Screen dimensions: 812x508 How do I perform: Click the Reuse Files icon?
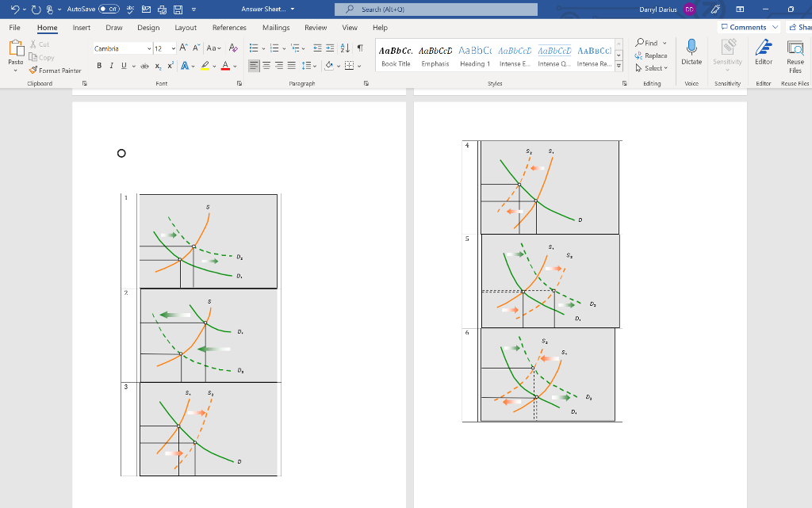[795, 56]
